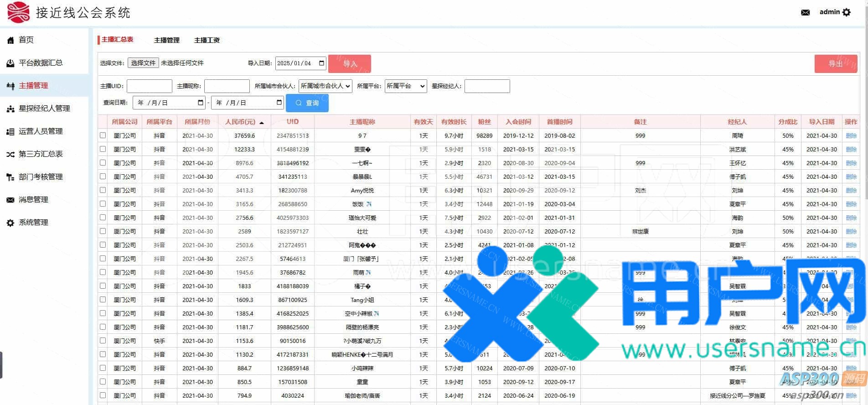Image resolution: width=868 pixels, height=405 pixels.
Task: Open the mail envelope icon in header
Action: pyautogui.click(x=806, y=12)
